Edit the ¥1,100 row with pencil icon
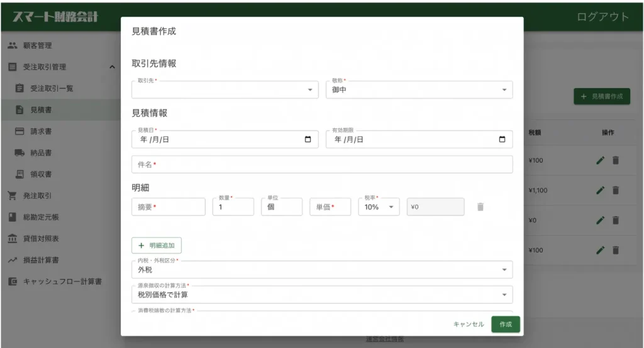 601,190
